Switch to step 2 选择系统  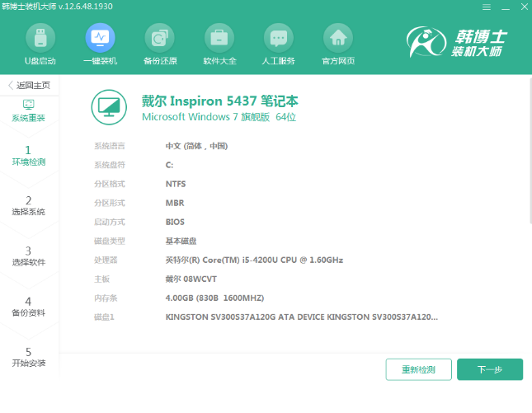tap(29, 205)
